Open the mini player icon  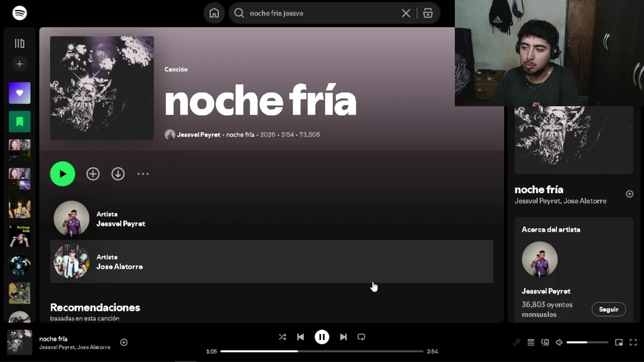pyautogui.click(x=619, y=342)
